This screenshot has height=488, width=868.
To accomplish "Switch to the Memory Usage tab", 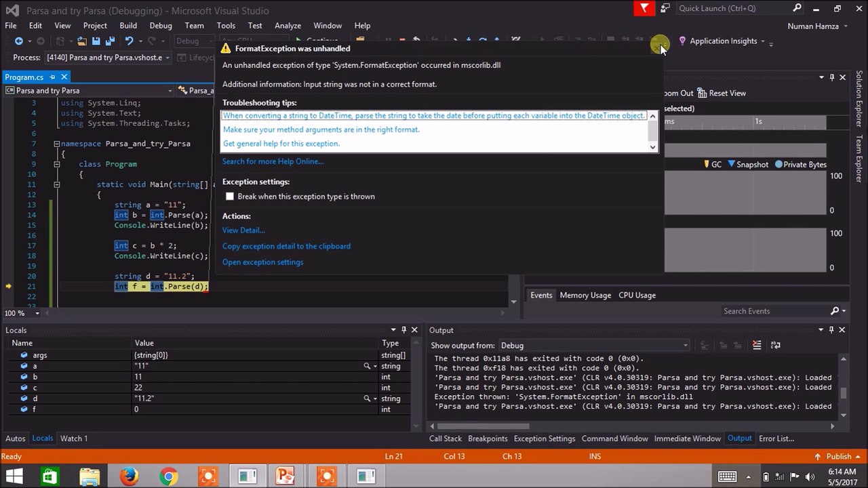I will [585, 296].
